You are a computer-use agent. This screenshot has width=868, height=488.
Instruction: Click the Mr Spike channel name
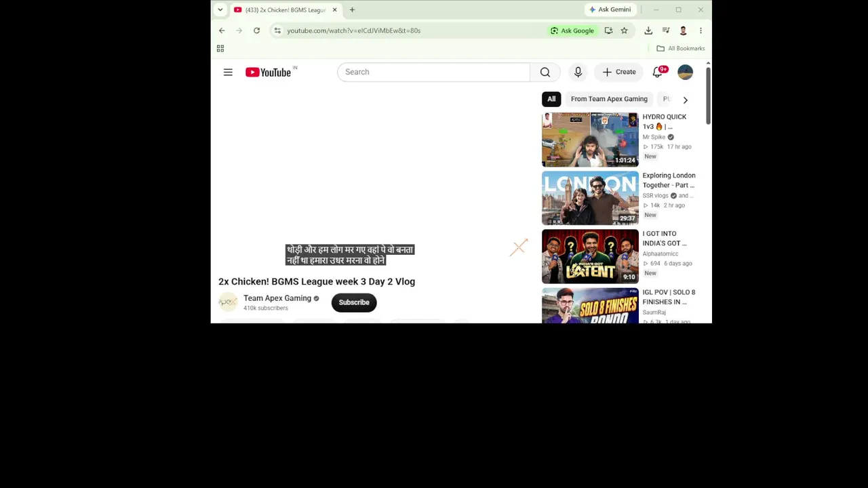pos(654,137)
